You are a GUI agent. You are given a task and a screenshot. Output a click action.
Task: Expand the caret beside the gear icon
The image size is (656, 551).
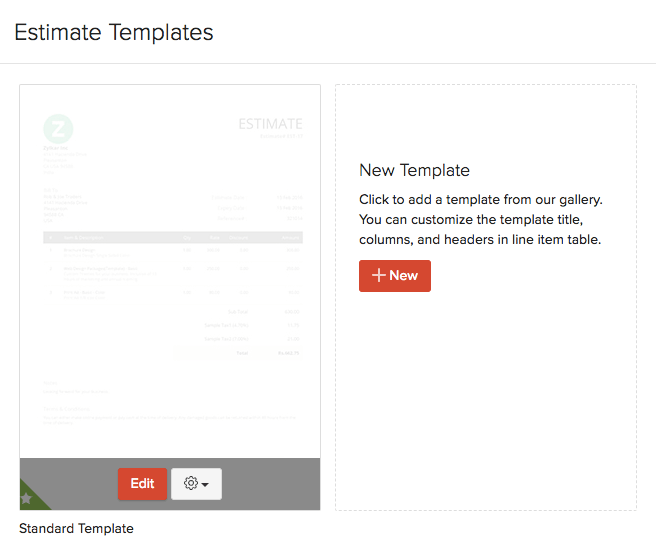pos(206,485)
